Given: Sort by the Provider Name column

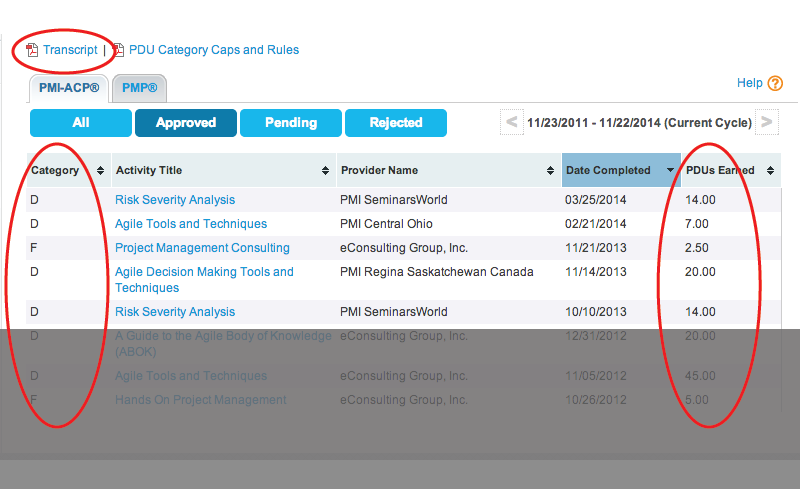Looking at the screenshot, I should point(448,170).
